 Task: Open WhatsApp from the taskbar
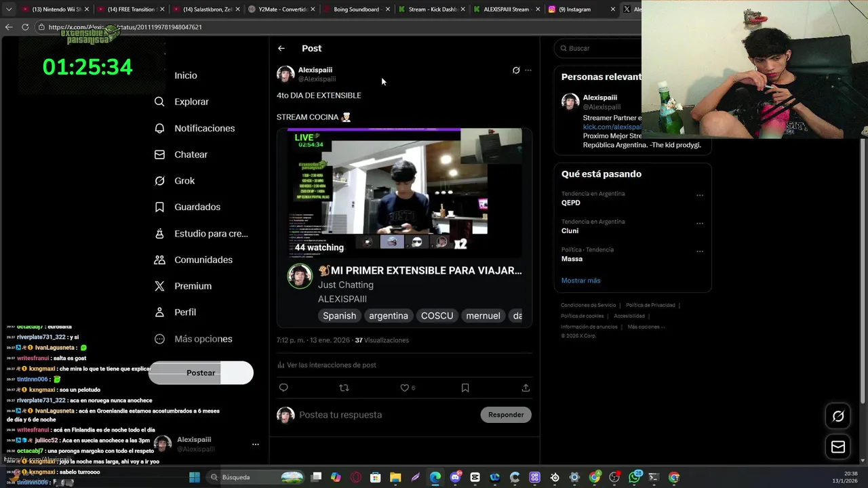634,477
